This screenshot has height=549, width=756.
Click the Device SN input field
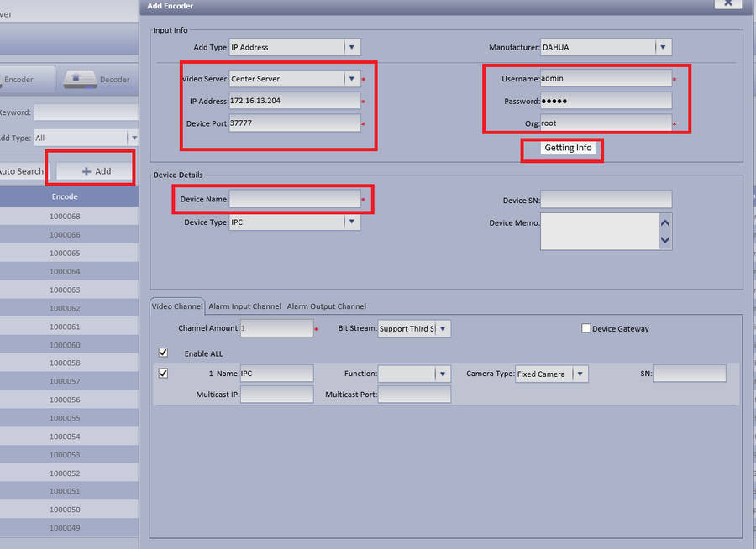tap(606, 199)
